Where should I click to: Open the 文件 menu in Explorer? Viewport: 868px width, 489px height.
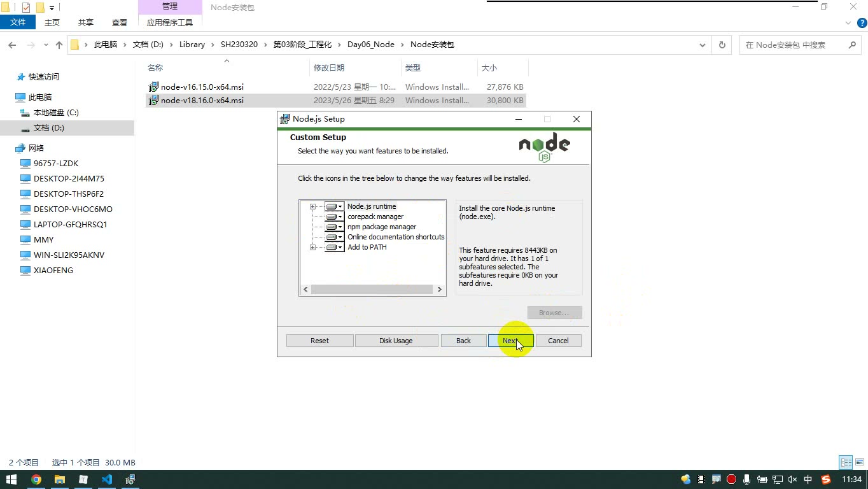coord(18,22)
